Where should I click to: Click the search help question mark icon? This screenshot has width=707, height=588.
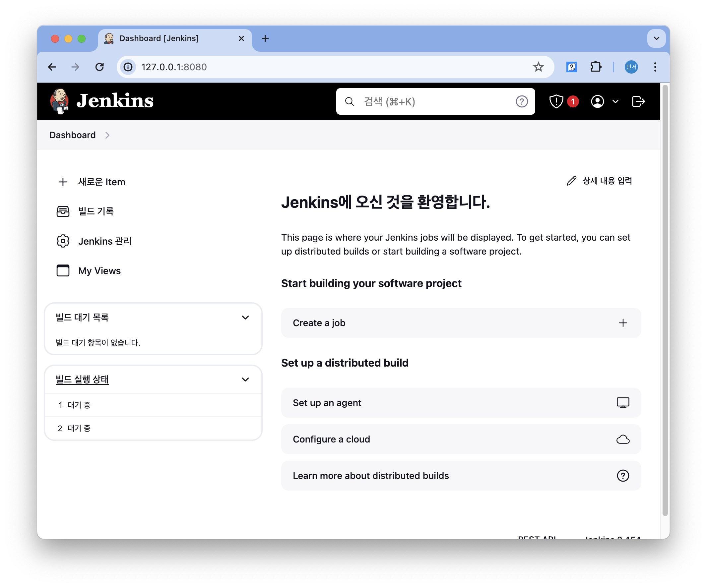522,101
